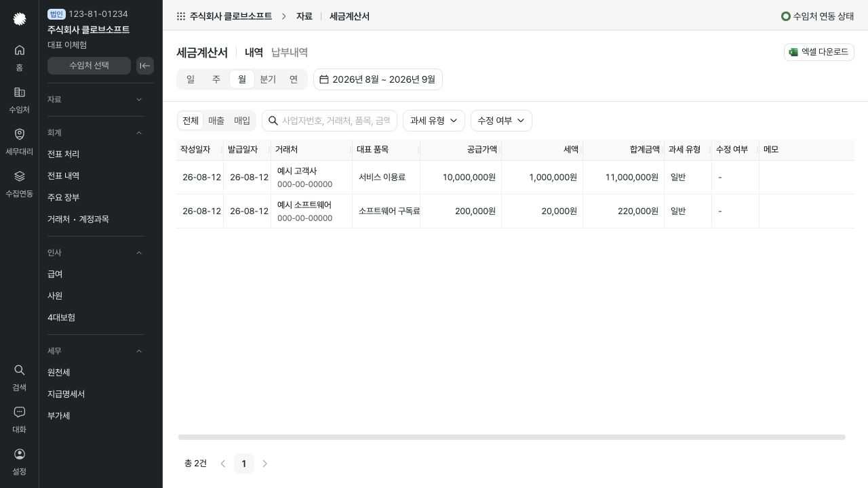Click the calendar icon in date range

(x=324, y=79)
